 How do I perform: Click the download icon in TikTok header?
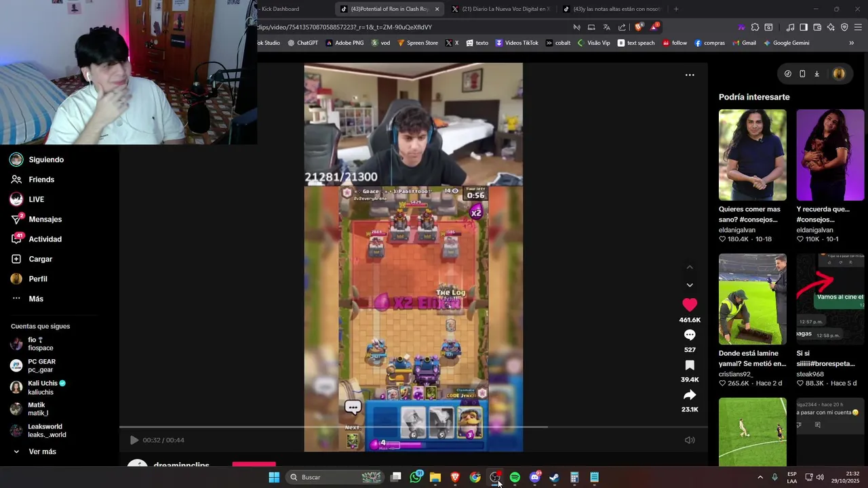817,74
